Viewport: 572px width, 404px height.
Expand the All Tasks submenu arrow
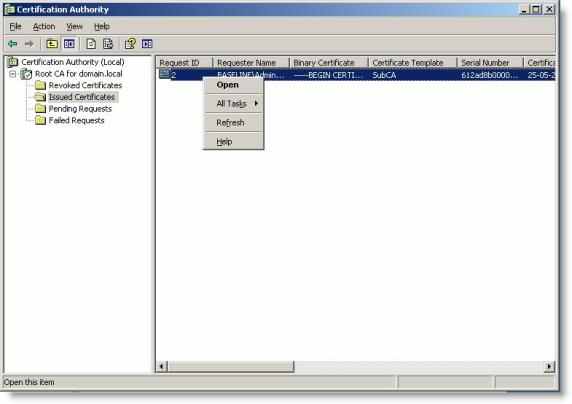click(256, 104)
